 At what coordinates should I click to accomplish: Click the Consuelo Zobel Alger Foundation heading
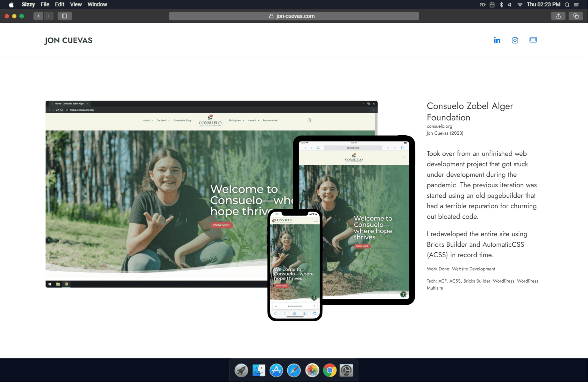[x=470, y=111]
